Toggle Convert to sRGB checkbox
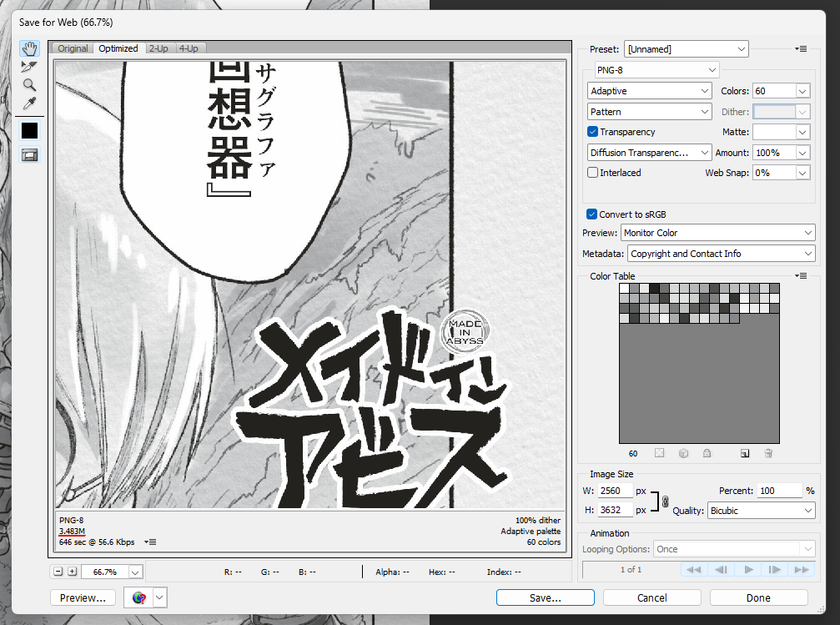 [591, 214]
